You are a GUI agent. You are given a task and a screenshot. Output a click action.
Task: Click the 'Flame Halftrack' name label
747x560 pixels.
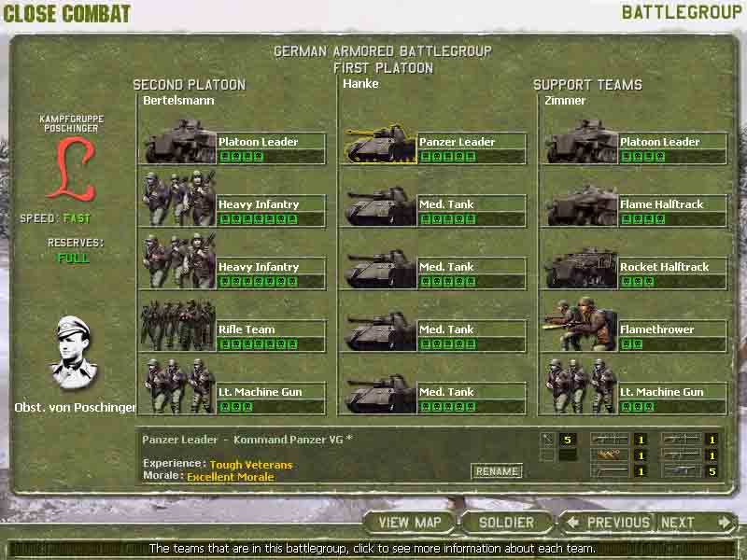point(661,204)
